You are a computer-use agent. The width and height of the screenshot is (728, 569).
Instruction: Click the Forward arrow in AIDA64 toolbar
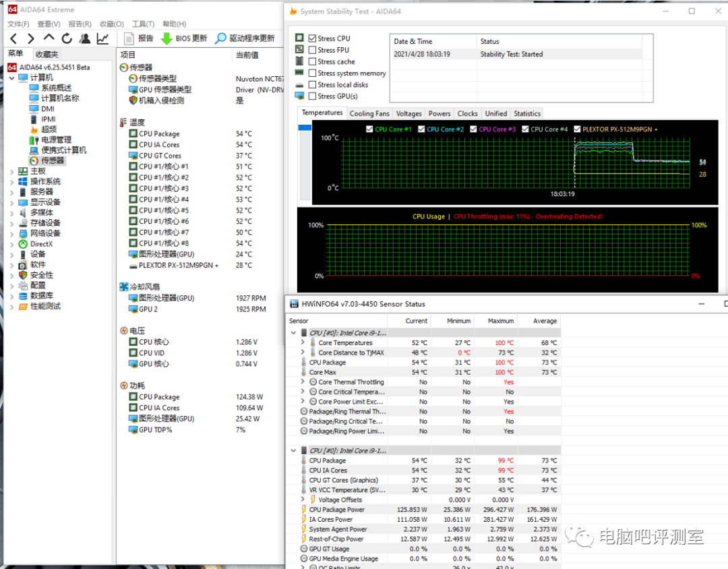point(30,38)
